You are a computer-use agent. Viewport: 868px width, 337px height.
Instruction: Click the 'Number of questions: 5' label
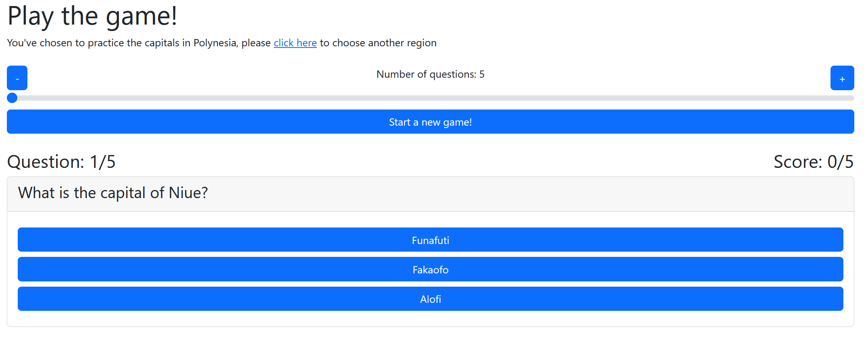[x=430, y=74]
